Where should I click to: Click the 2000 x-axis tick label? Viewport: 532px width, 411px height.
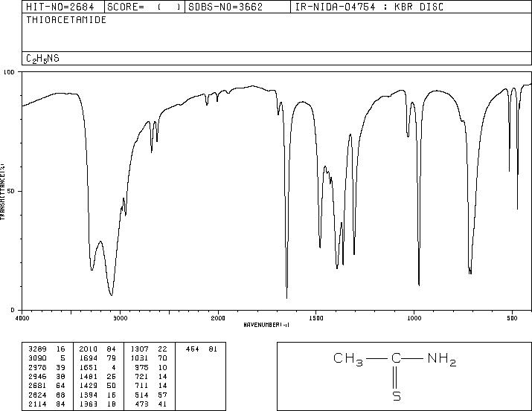click(x=218, y=318)
